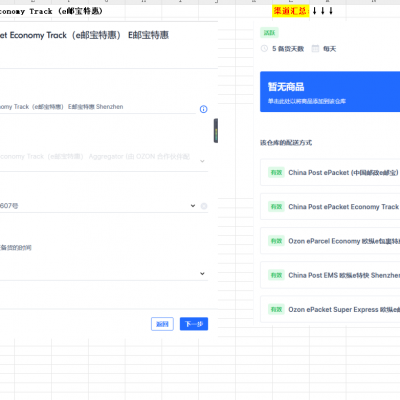Click the calendar icon beside 每天
The height and width of the screenshot is (400, 400).
click(315, 49)
